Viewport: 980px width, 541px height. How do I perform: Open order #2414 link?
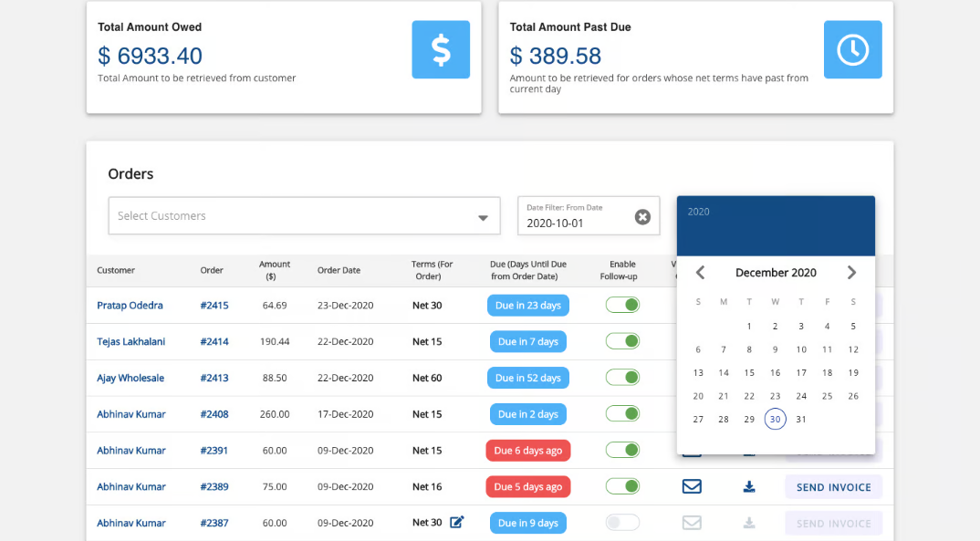click(214, 342)
